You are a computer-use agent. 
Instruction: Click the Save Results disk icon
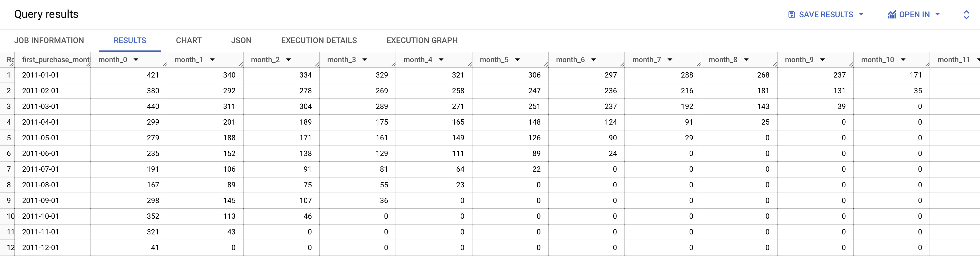[791, 14]
